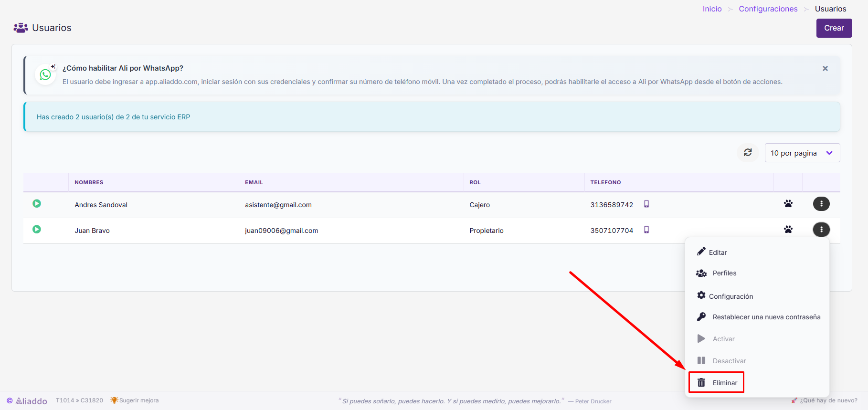Toggle active status icon for Juan Bravo
Screen dimensions: 868x410
pyautogui.click(x=37, y=230)
